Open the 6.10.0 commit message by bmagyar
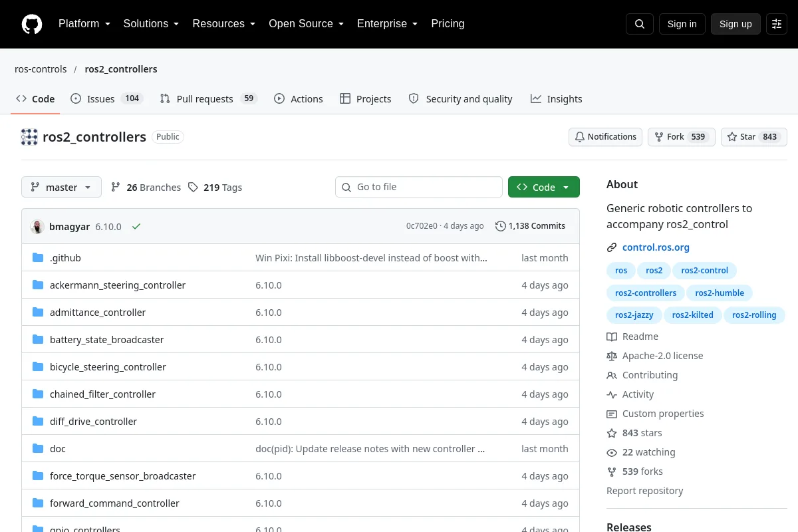The image size is (798, 532). click(x=108, y=226)
